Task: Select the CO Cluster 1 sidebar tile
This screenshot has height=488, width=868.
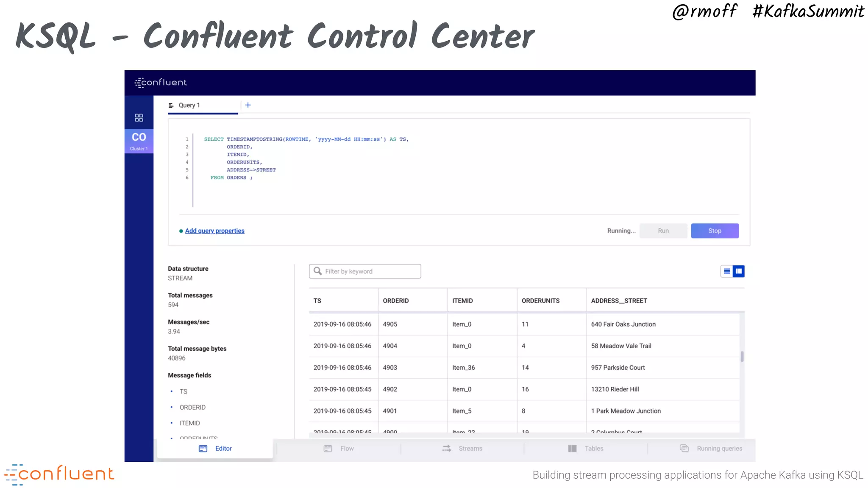Action: pos(139,141)
